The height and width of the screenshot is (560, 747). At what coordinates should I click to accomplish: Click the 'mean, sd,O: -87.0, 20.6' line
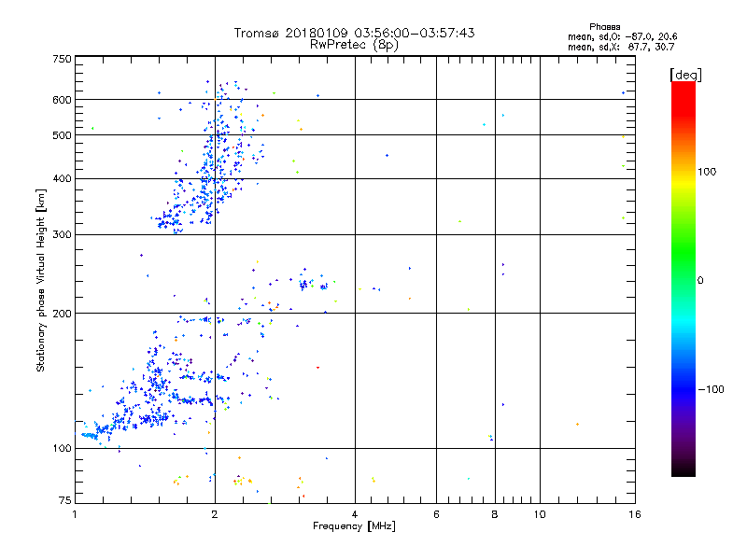point(622,36)
